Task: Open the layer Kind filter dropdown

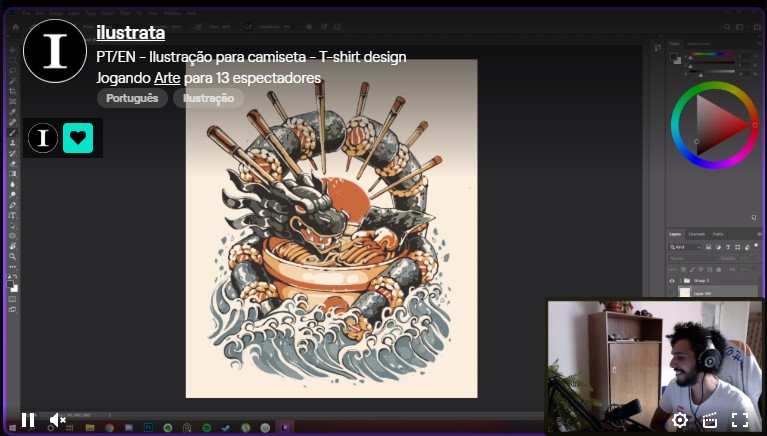Action: [686, 247]
